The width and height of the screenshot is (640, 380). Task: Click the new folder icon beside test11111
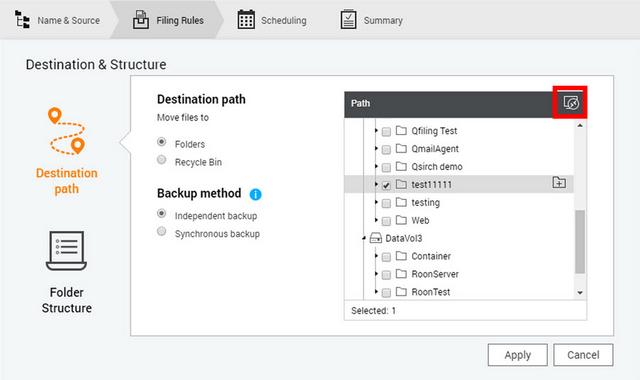point(559,182)
